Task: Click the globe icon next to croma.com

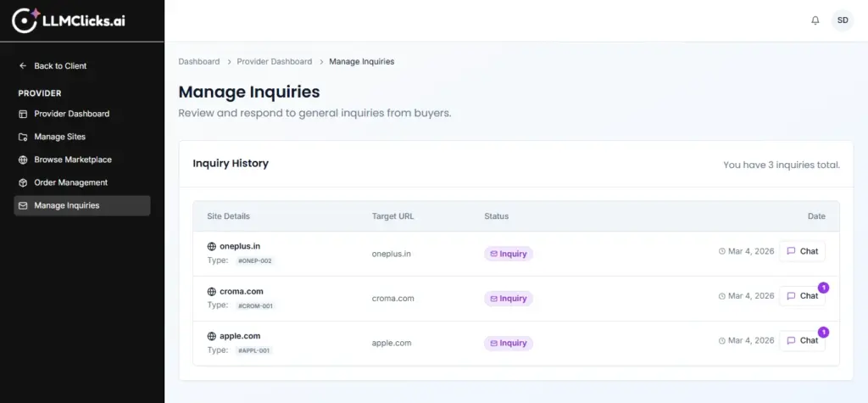Action: click(212, 291)
